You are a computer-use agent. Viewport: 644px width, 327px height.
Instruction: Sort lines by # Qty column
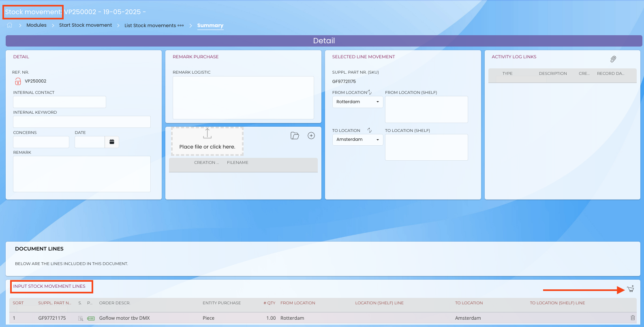pos(270,303)
